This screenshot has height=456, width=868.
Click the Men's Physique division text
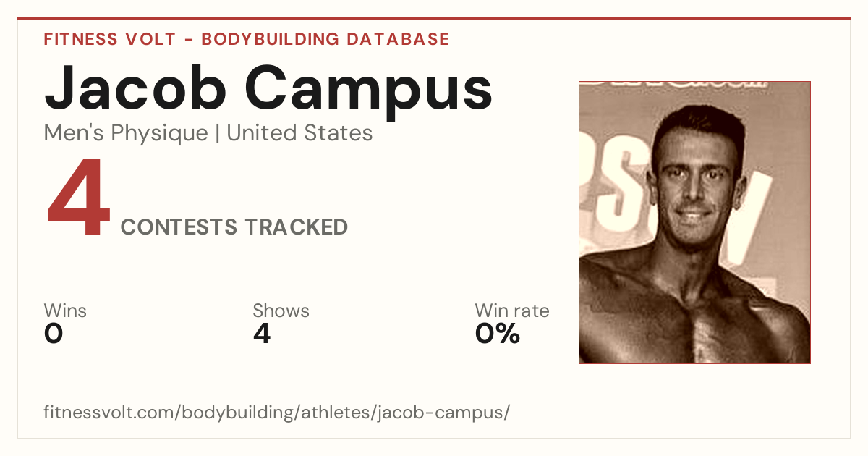coord(126,134)
